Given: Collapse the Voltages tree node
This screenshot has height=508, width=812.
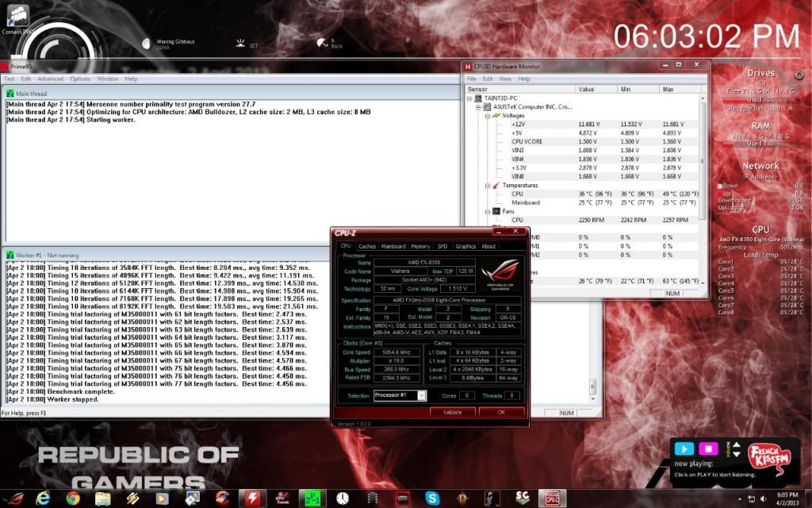Looking at the screenshot, I should point(488,116).
